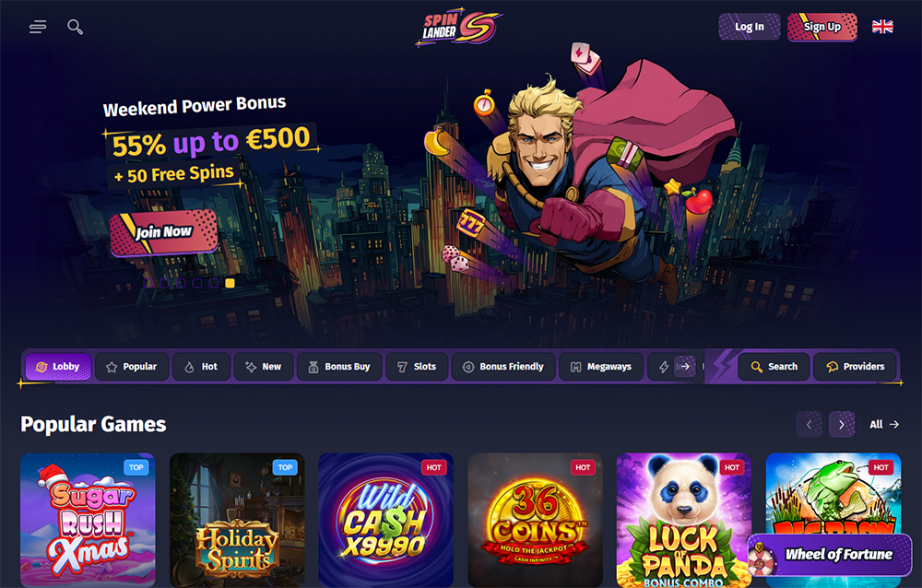Select the first banner slide dot
The image size is (922, 588).
(148, 283)
